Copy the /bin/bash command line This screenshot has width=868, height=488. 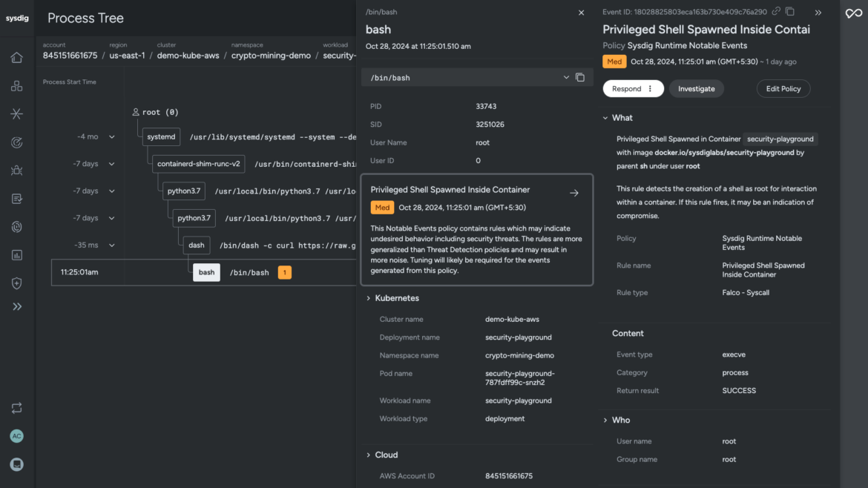tap(580, 77)
